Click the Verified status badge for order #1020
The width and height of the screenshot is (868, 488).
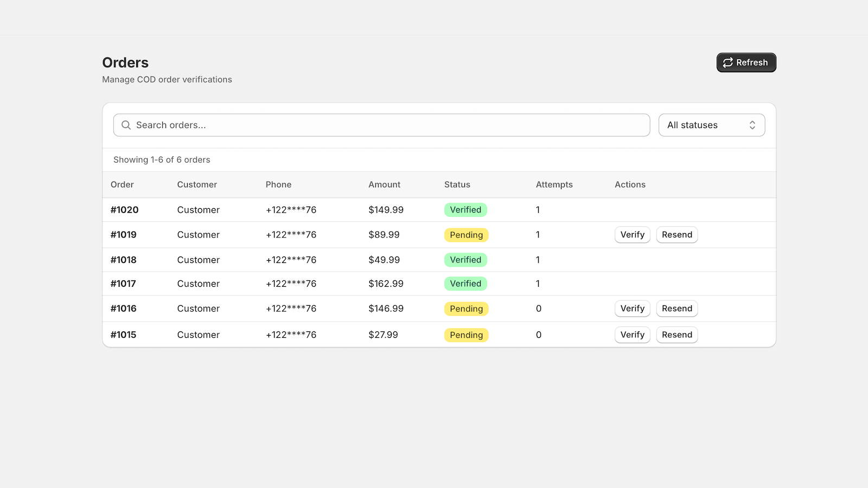465,210
